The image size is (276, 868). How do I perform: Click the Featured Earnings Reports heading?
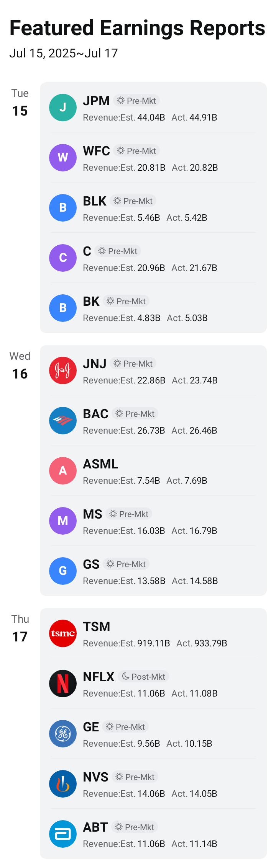click(137, 28)
